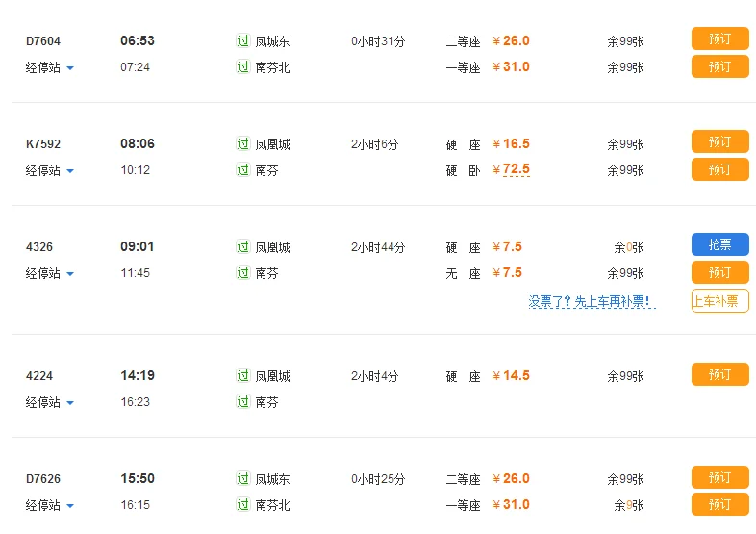Expand 经停站 stops for train D7626
Viewport: 756px width, 534px height.
coord(50,505)
